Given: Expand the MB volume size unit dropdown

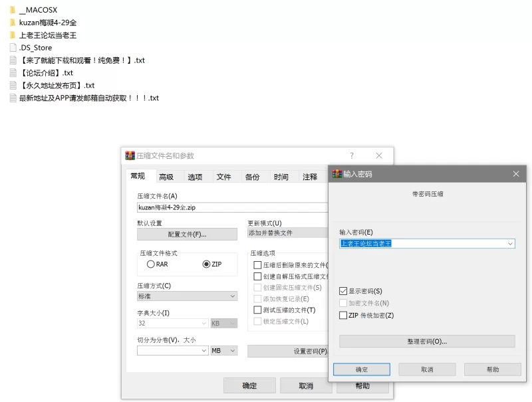Looking at the screenshot, I should [x=232, y=350].
